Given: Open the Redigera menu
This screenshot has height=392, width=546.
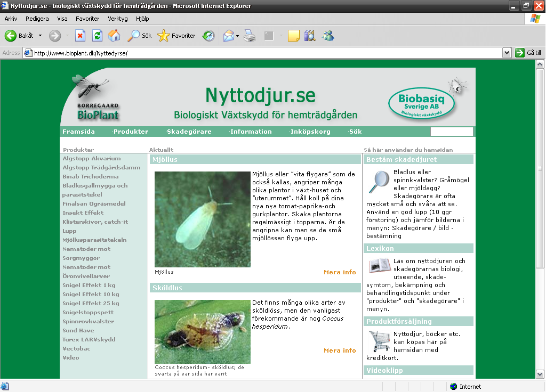Looking at the screenshot, I should (x=37, y=19).
